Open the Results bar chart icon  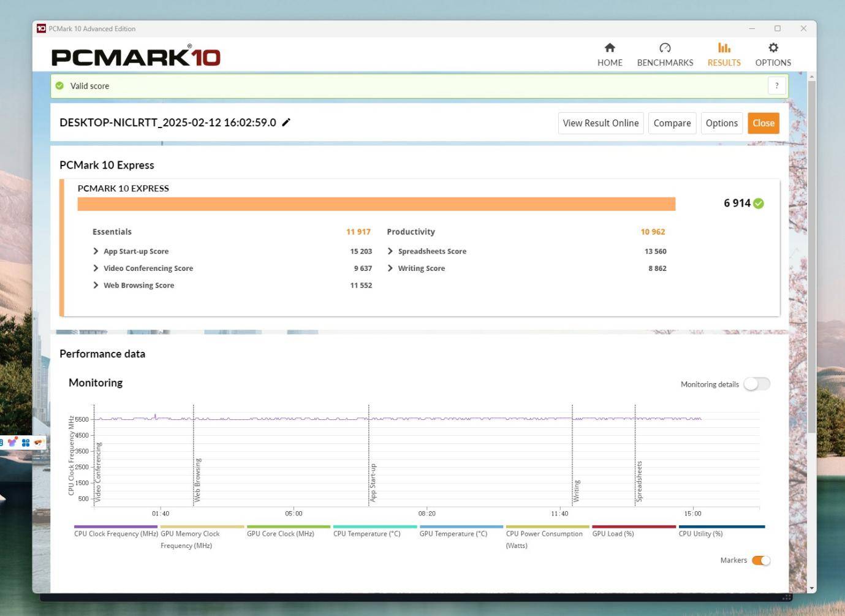724,48
